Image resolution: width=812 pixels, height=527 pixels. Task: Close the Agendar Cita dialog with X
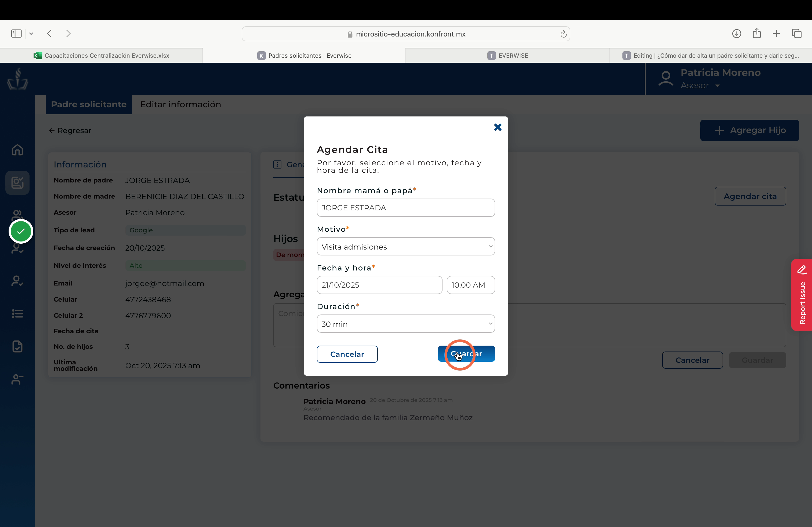tap(498, 127)
